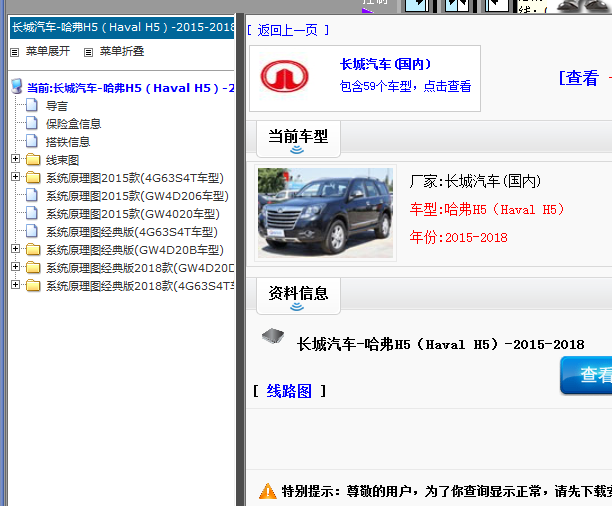Click the folder icon next to 线束图
Screen dimensions: 612x506
[x=33, y=159]
